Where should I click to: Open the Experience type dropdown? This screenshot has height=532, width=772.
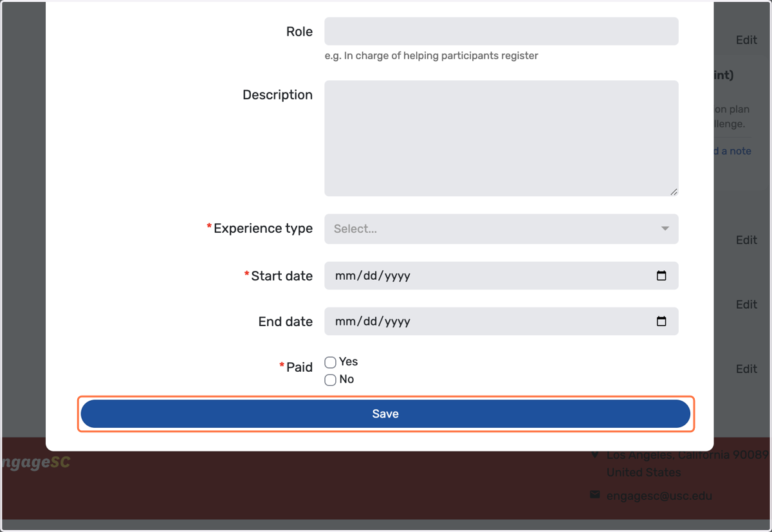[501, 229]
